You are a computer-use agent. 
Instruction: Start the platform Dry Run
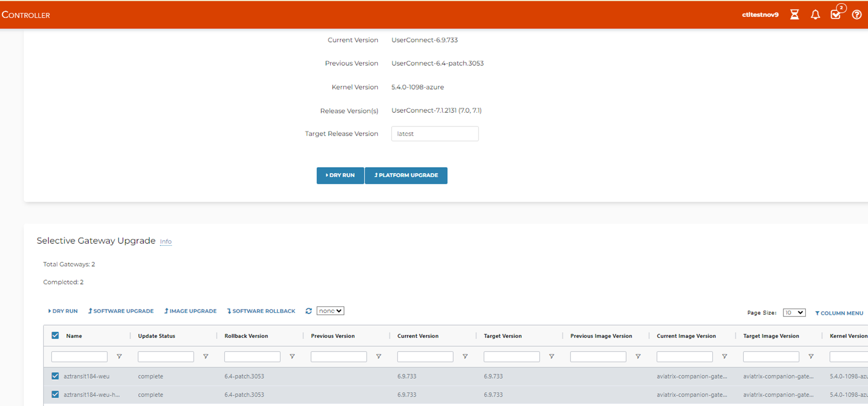340,176
